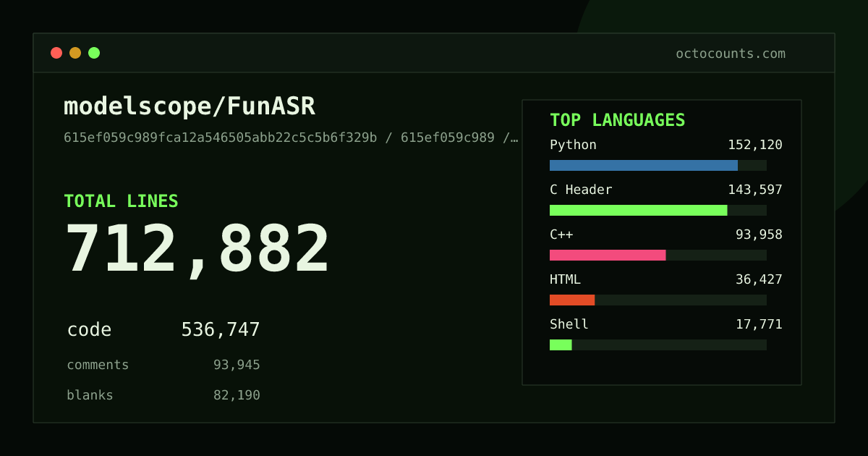
Task: Click the green window dot
Action: click(x=94, y=53)
